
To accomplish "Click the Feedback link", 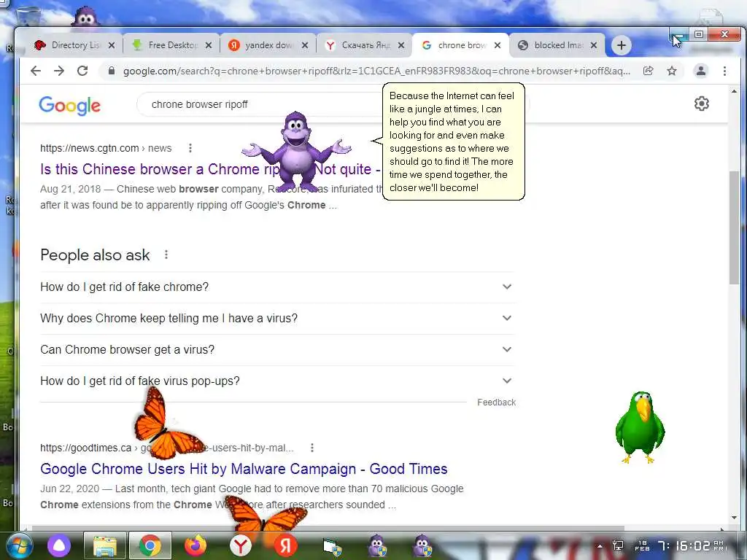I will (496, 402).
